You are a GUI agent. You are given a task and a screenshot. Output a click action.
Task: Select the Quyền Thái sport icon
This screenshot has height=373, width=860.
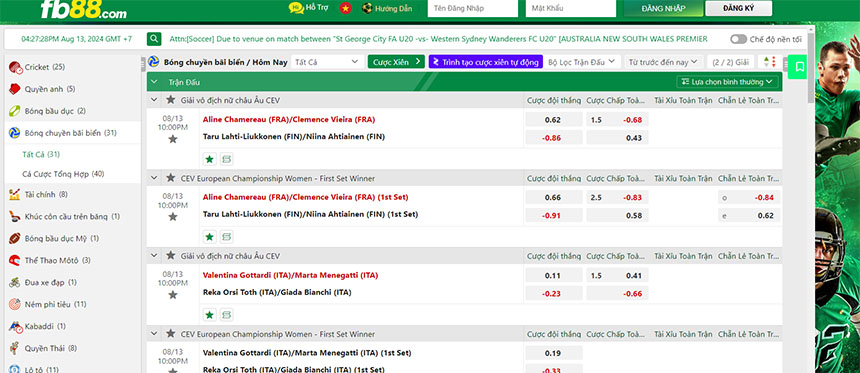[x=15, y=348]
